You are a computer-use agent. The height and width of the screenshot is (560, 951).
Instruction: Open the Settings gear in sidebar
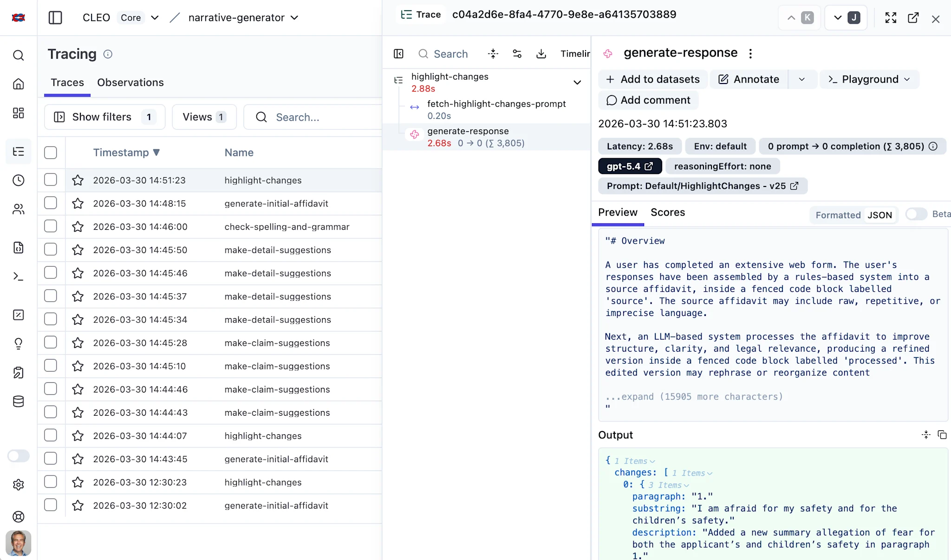19,485
